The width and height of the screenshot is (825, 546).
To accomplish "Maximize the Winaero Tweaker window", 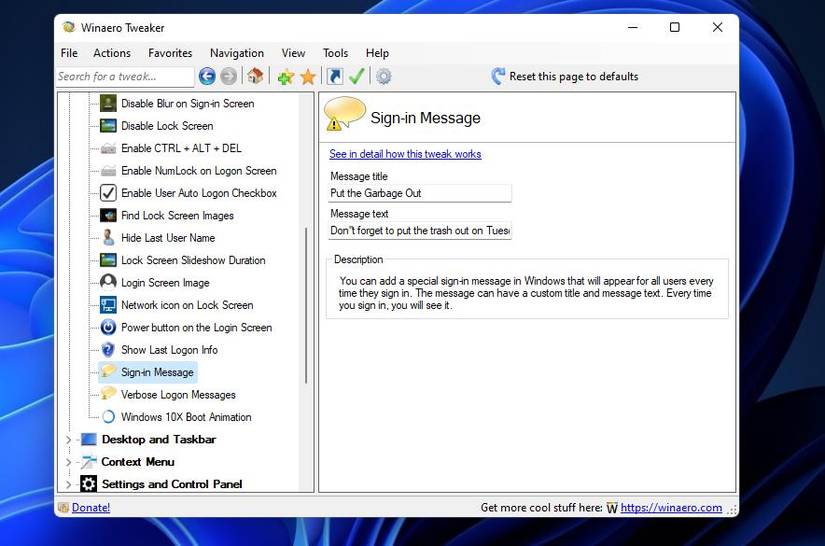I will tap(675, 27).
